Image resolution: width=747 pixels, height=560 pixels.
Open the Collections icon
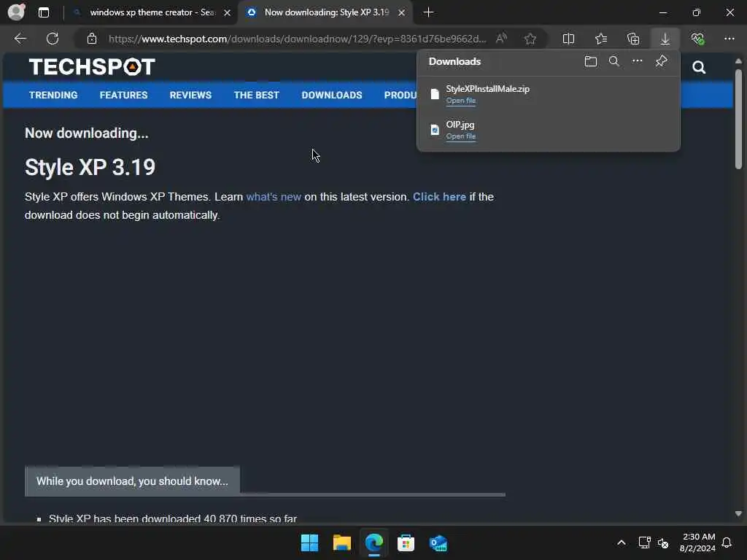633,39
